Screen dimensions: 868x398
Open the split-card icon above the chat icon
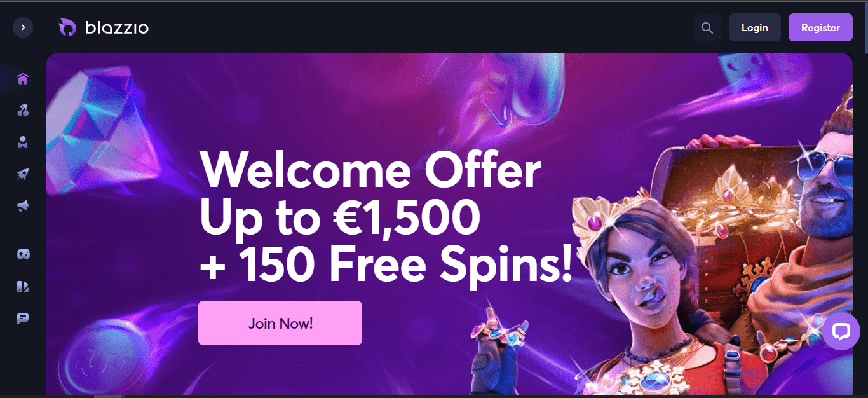click(23, 286)
